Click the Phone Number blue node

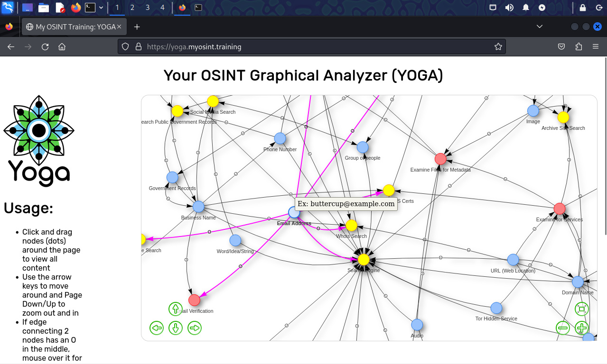coord(280,138)
